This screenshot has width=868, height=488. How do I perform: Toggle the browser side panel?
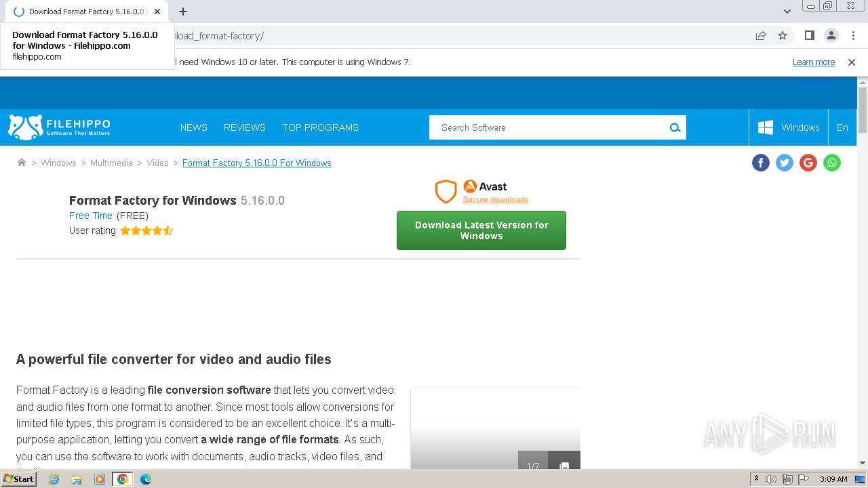coord(809,35)
